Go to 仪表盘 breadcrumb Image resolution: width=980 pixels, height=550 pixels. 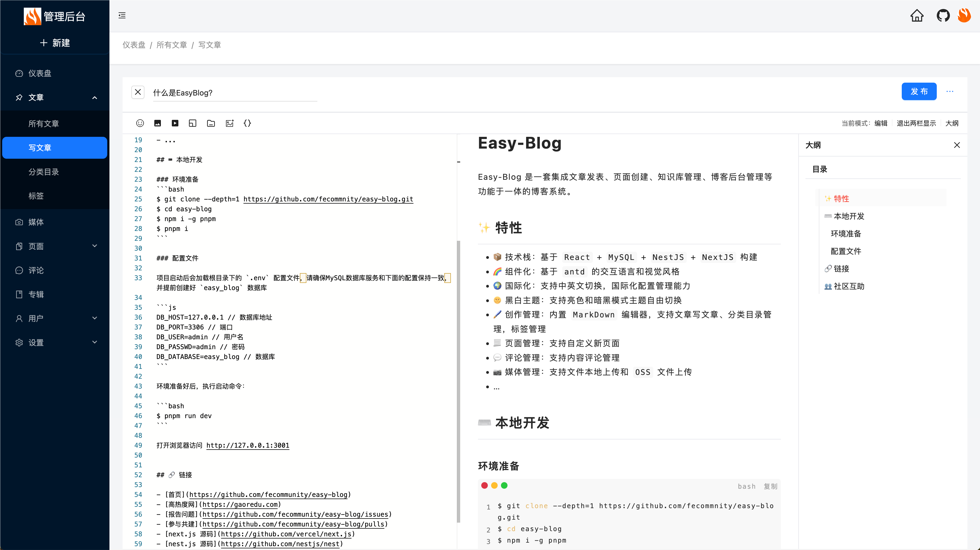(x=134, y=45)
